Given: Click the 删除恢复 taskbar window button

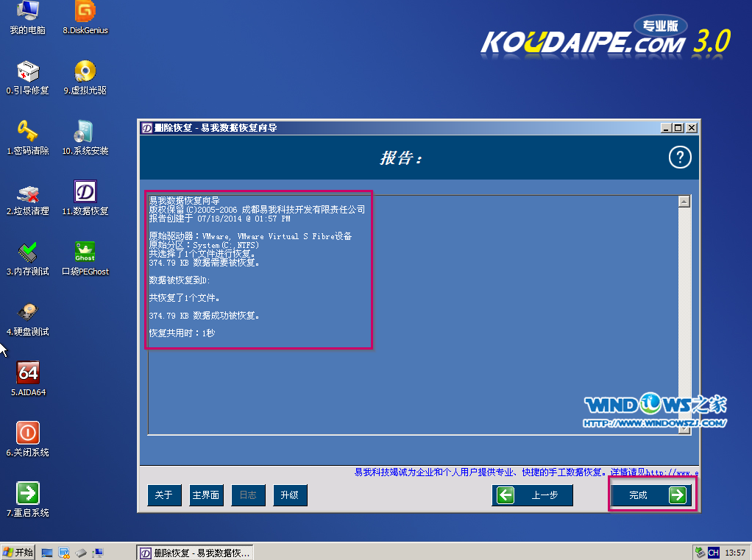Looking at the screenshot, I should click(x=195, y=552).
